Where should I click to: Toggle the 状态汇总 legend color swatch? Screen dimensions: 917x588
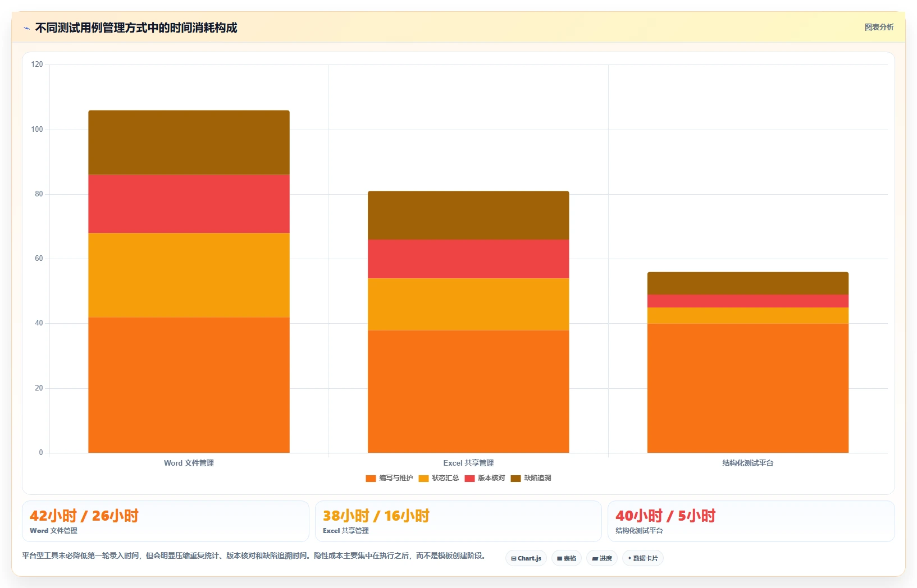click(x=423, y=479)
